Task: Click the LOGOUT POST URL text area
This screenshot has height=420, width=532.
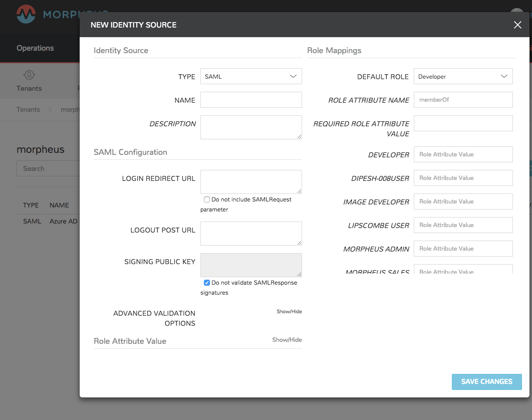Action: coord(251,234)
